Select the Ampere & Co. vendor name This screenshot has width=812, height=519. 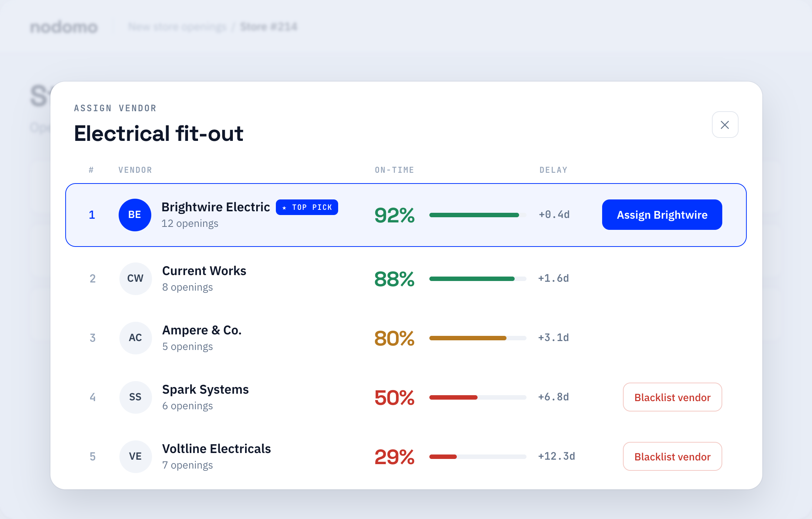pyautogui.click(x=202, y=330)
